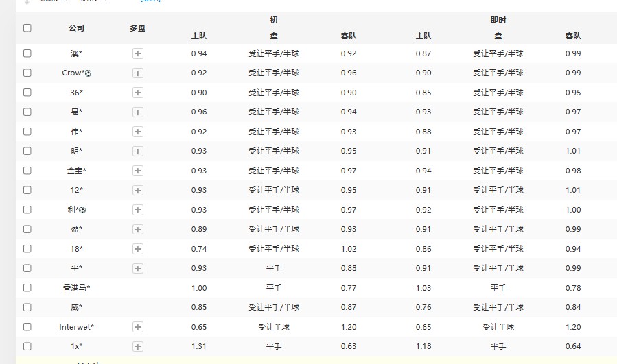
Task: Expand multi-handicap details for 盈*
Action: click(137, 229)
